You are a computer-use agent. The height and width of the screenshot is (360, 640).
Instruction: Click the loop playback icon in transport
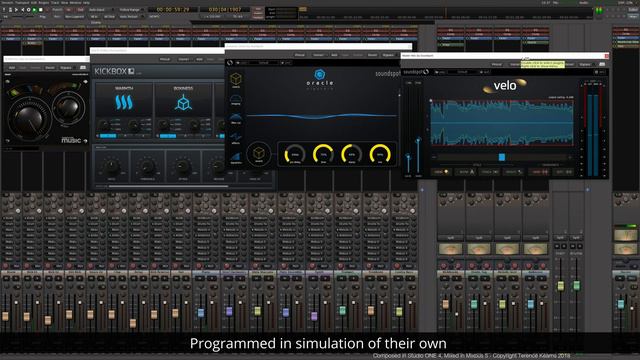coord(28,9)
